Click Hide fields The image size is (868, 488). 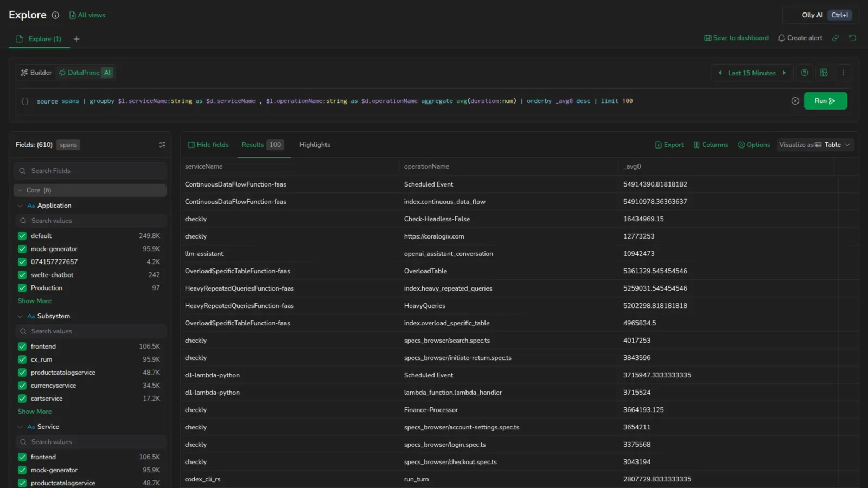(x=208, y=145)
